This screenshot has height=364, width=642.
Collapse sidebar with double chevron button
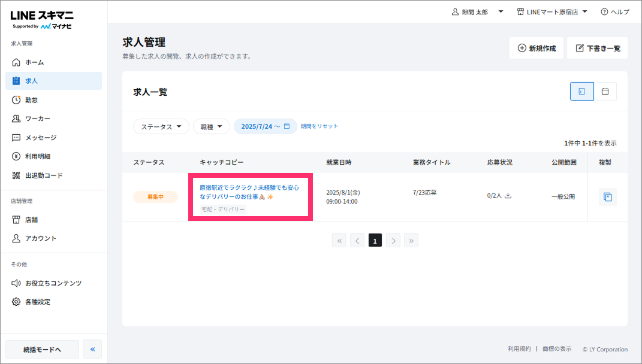(x=92, y=349)
